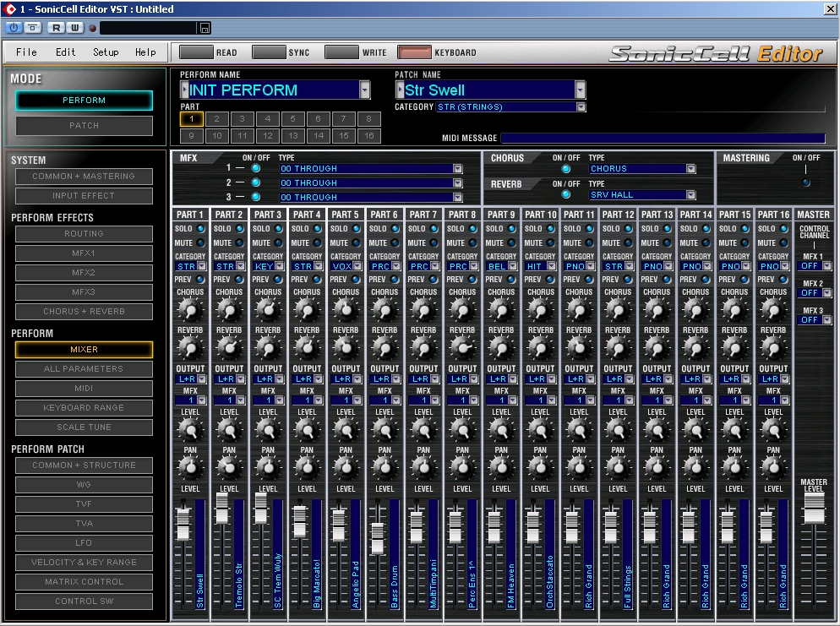The image size is (840, 626).
Task: Toggle the plugin power button in host toolbar
Action: coord(14,28)
